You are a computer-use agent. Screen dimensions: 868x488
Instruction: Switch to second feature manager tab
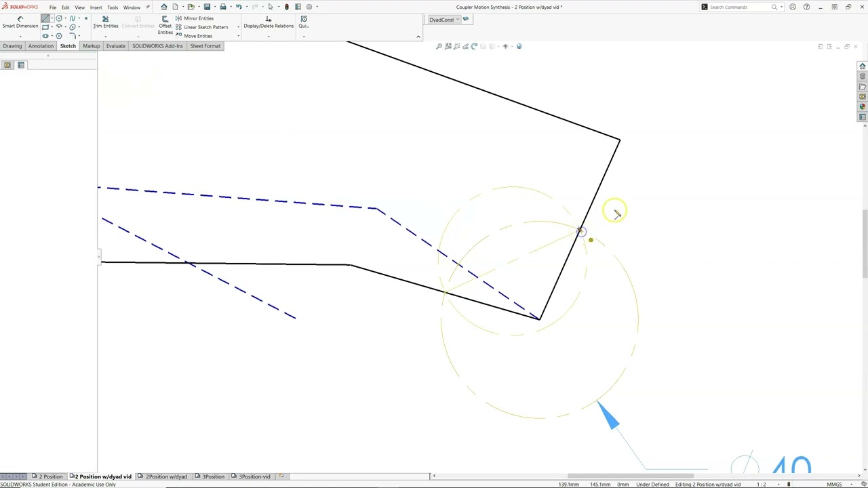point(21,65)
